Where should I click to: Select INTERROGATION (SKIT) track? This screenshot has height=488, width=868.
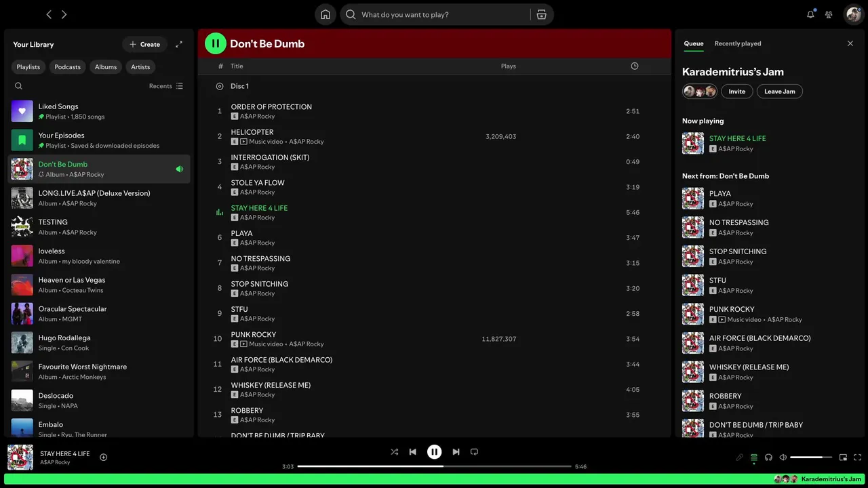pos(434,161)
